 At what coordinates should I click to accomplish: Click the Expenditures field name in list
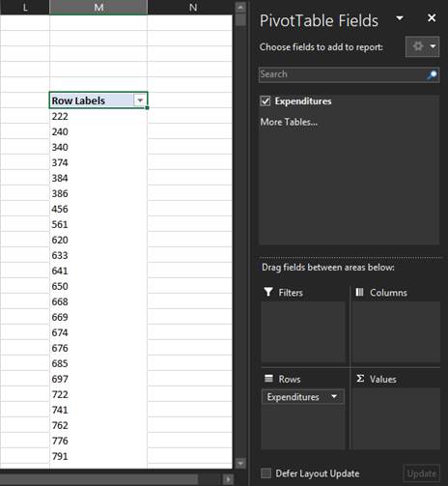[303, 101]
